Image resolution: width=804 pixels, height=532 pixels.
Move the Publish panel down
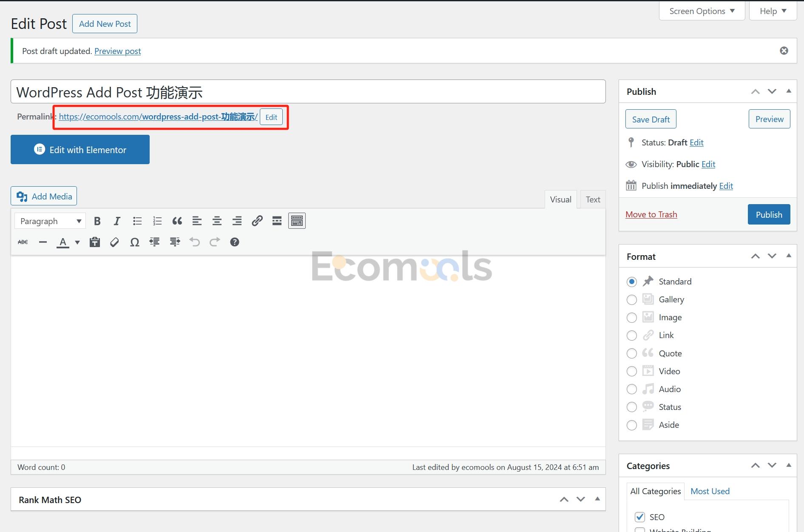click(772, 91)
